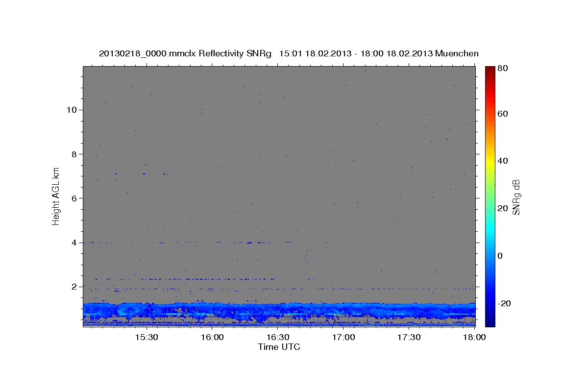The width and height of the screenshot is (588, 392).
Task: Click the 'Height AGL km' axis label
Action: [x=56, y=196]
